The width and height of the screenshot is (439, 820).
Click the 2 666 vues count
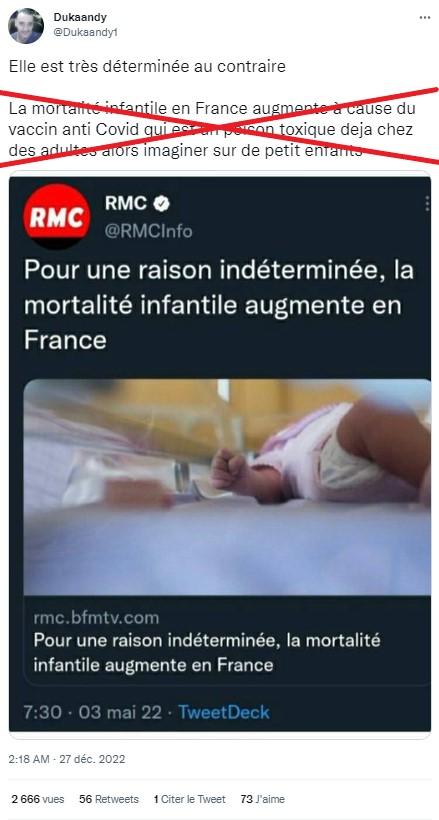coord(38,799)
